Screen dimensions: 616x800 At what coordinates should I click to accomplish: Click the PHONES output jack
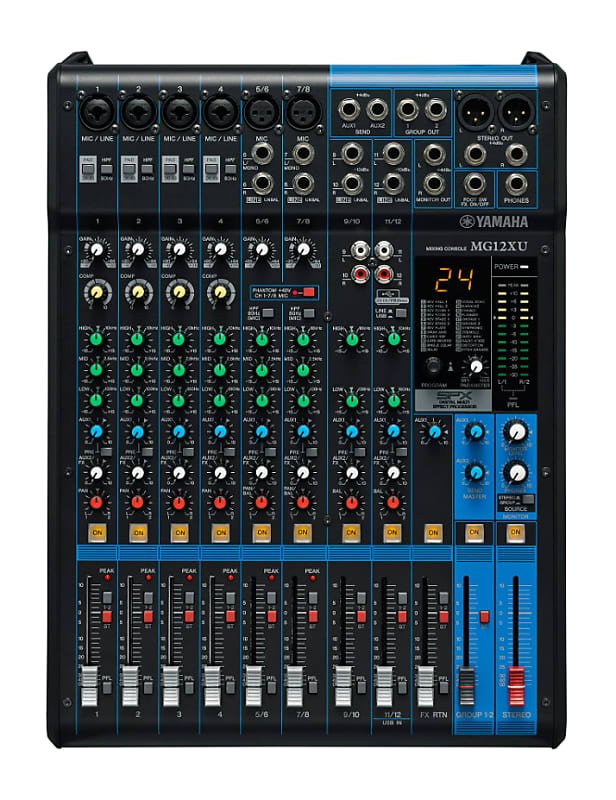(516, 183)
